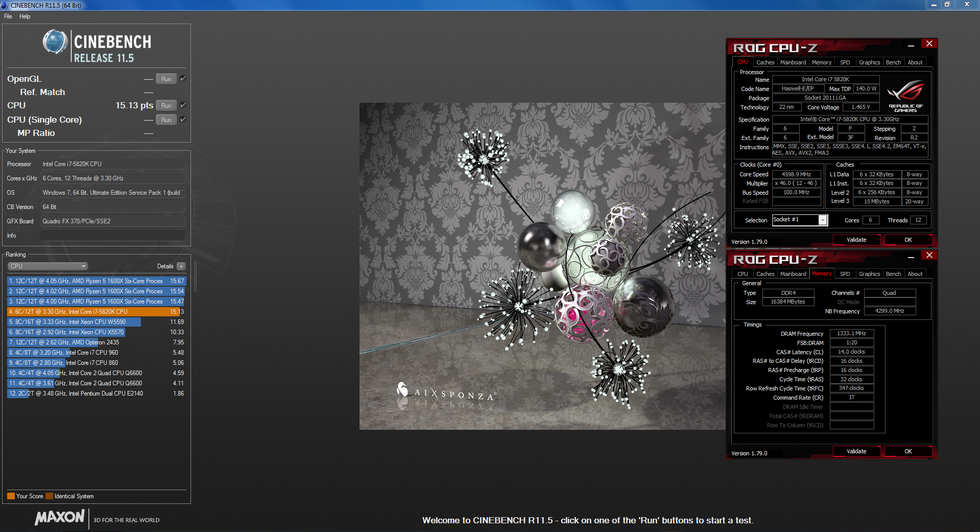Open Caches tab in lower CPU-Z window
980x532 pixels.
[x=765, y=274]
